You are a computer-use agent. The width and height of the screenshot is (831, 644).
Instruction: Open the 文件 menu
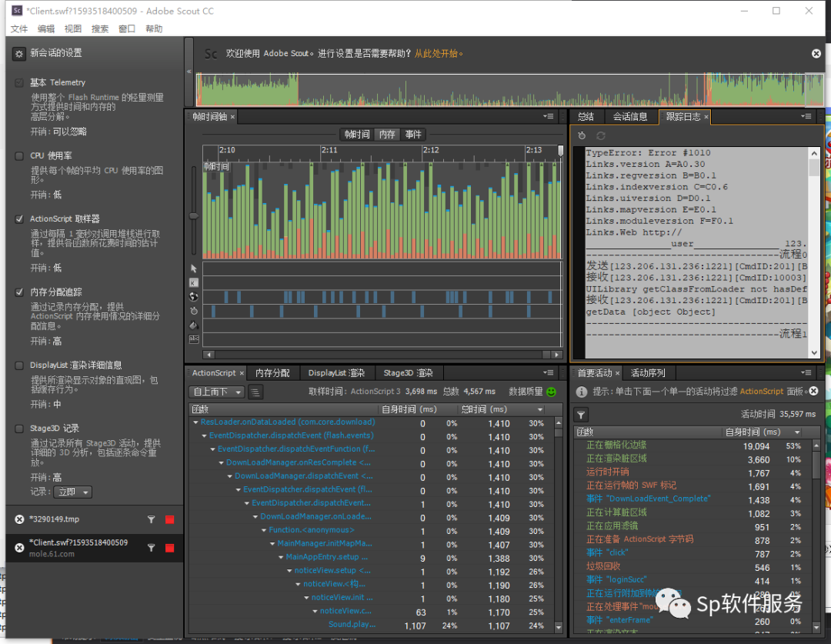tap(19, 28)
